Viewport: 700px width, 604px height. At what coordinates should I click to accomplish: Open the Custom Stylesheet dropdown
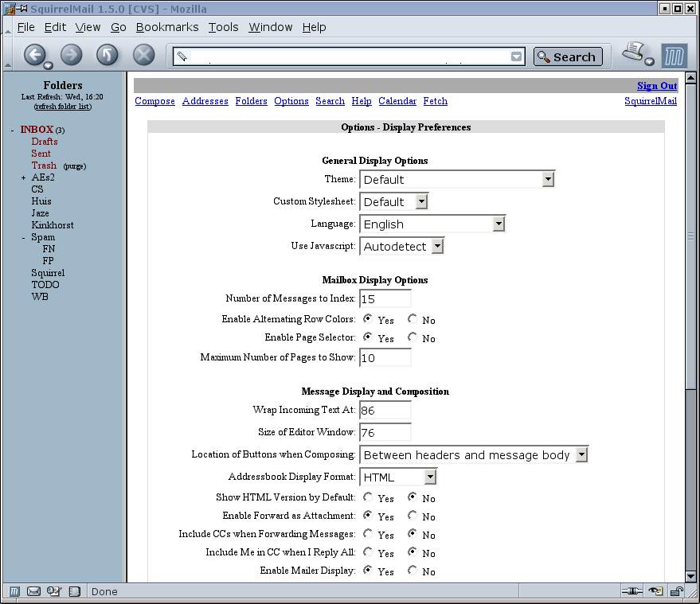393,201
